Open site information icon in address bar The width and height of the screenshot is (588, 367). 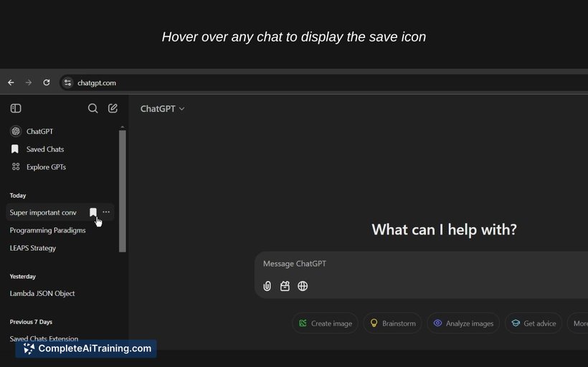click(x=67, y=83)
